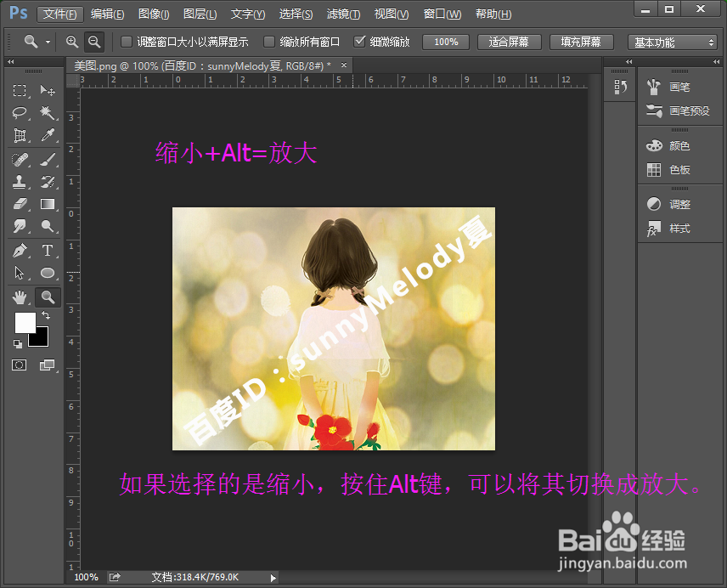
Task: Open the 视图(V) menu
Action: coord(392,14)
